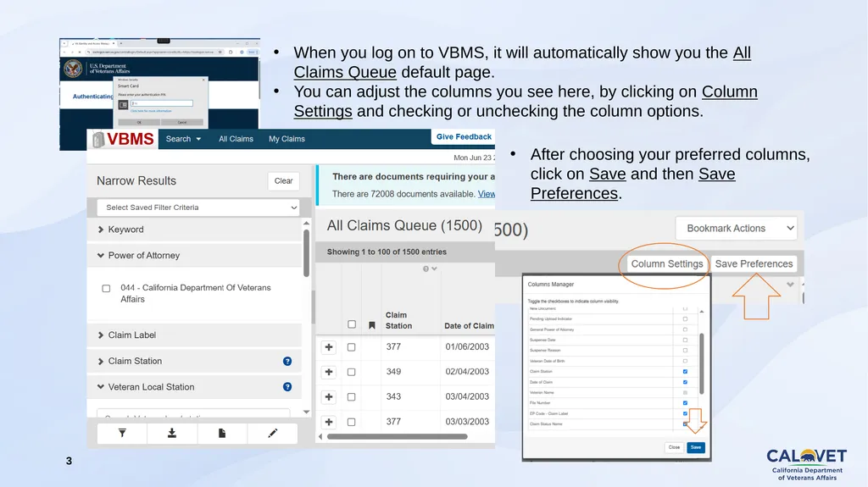
Task: Expand the Claim Station filter section
Action: (194, 362)
